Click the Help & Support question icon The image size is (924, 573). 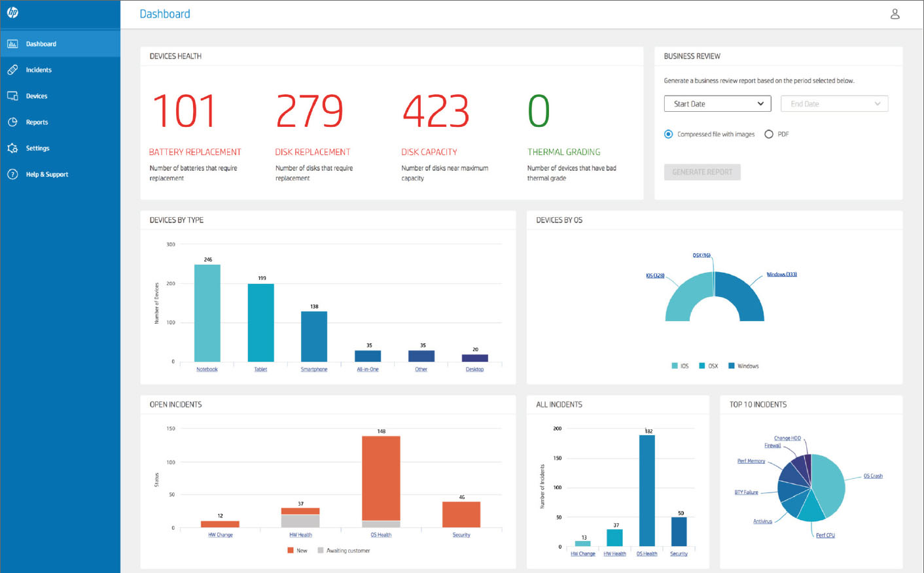click(x=12, y=175)
